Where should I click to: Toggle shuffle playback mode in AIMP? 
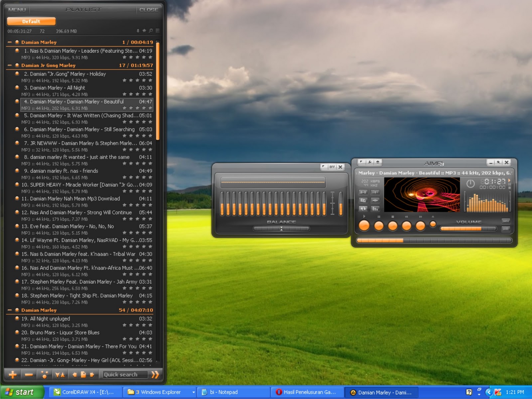[363, 200]
